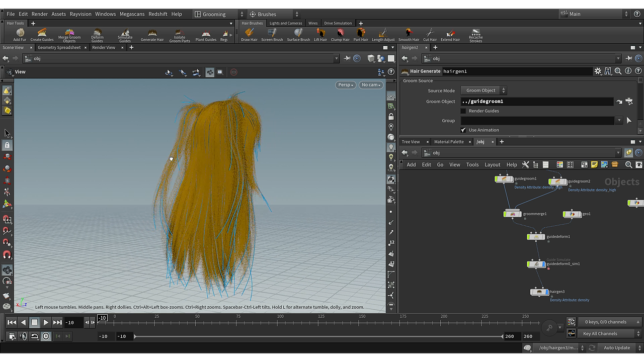This screenshot has height=362, width=644.
Task: Click the Isolate Groom Parts tool
Action: tap(180, 35)
